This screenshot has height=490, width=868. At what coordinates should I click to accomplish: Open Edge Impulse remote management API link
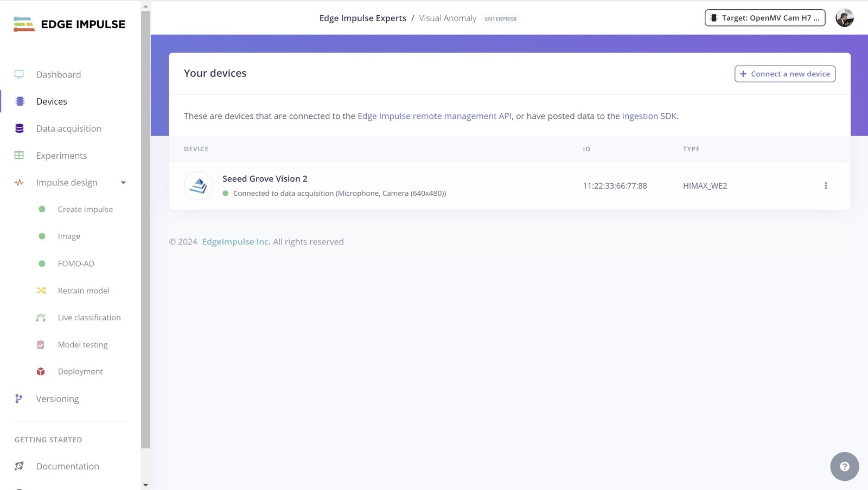[x=435, y=116]
